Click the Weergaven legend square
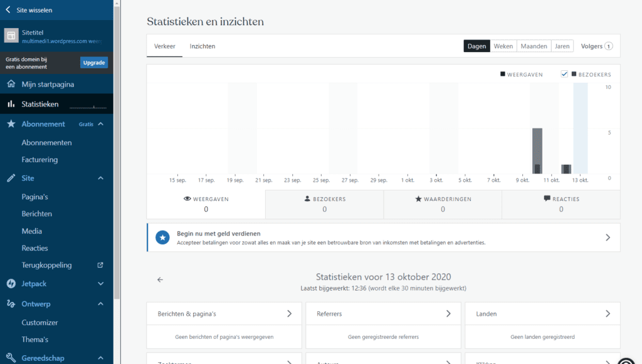 tap(503, 74)
